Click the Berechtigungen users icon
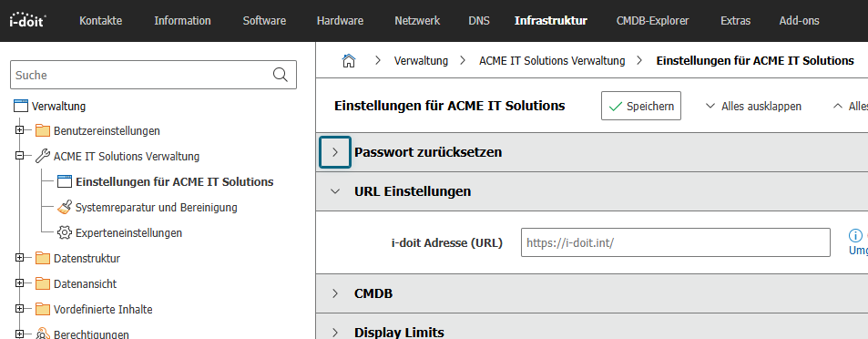 click(x=43, y=334)
